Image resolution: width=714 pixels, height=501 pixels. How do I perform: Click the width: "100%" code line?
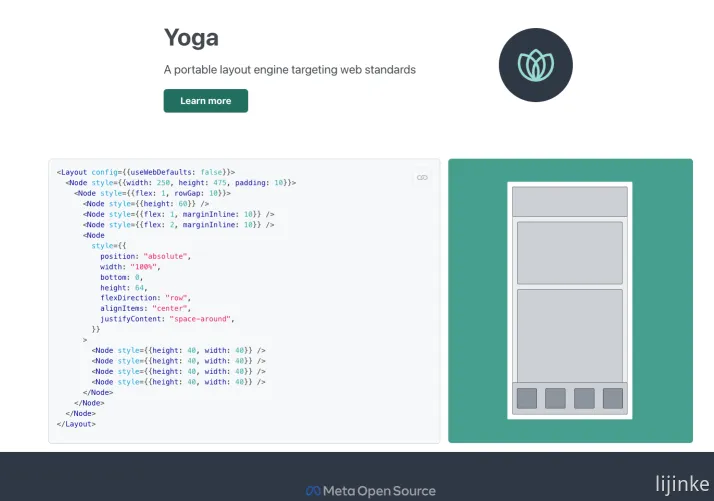pyautogui.click(x=130, y=267)
